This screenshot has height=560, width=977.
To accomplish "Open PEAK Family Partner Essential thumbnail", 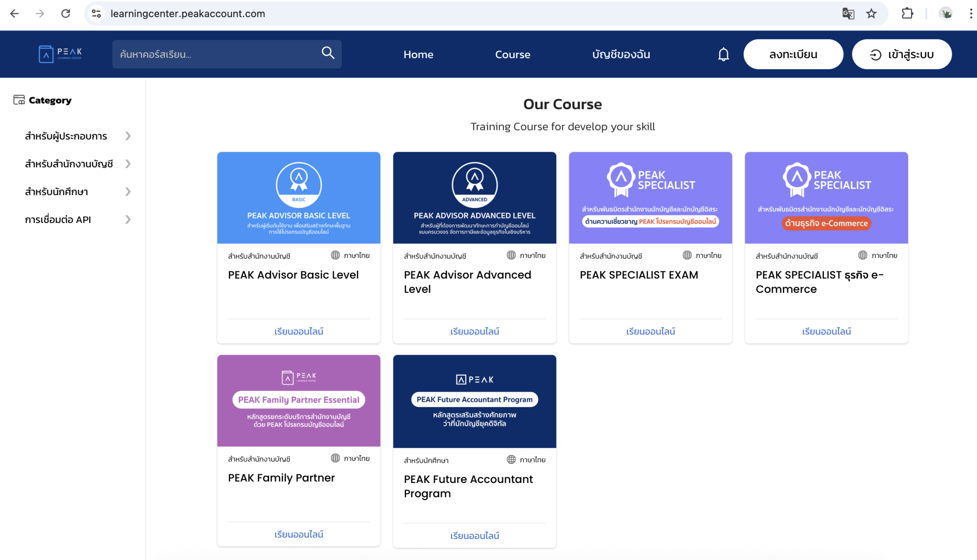I will tap(298, 401).
